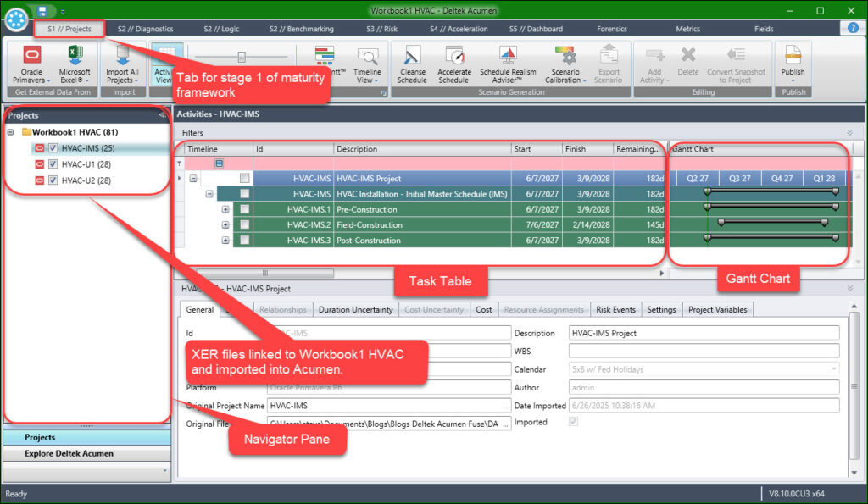Collapse HVAC Installation master schedule row
868x504 pixels.
[209, 194]
